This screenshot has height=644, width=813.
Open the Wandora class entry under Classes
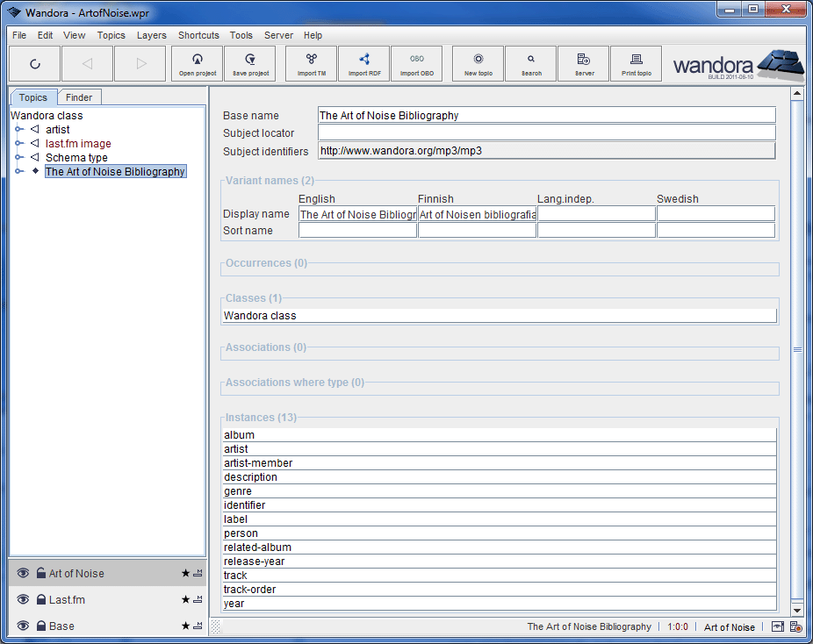tap(260, 316)
